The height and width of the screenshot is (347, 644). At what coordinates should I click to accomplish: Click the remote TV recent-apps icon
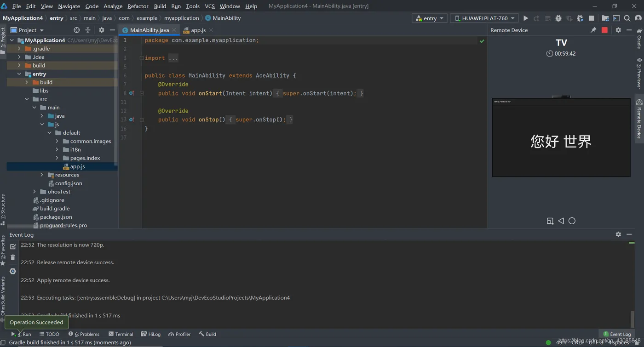550,221
